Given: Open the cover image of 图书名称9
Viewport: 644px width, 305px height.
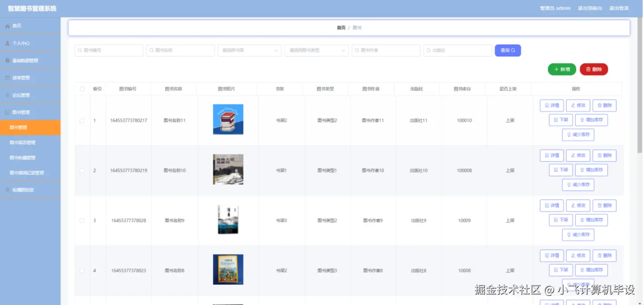Looking at the screenshot, I should pyautogui.click(x=228, y=220).
